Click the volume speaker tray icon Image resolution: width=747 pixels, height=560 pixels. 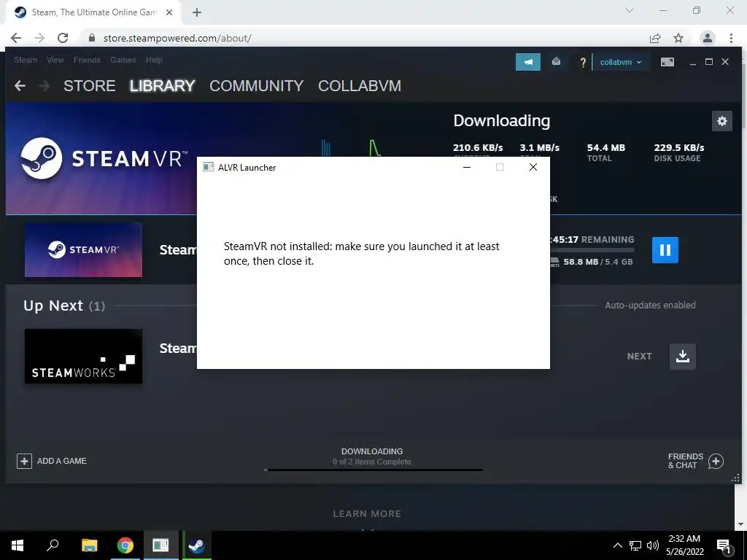(653, 545)
